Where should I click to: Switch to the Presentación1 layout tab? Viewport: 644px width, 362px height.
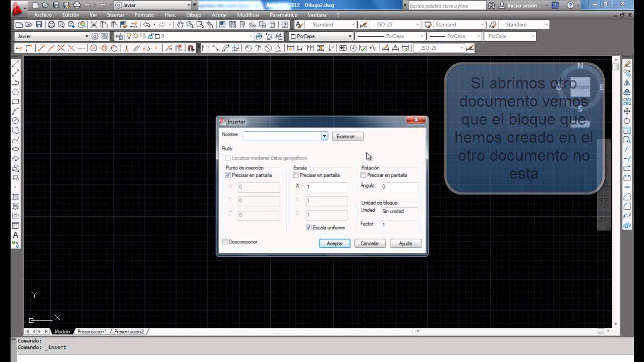point(92,332)
